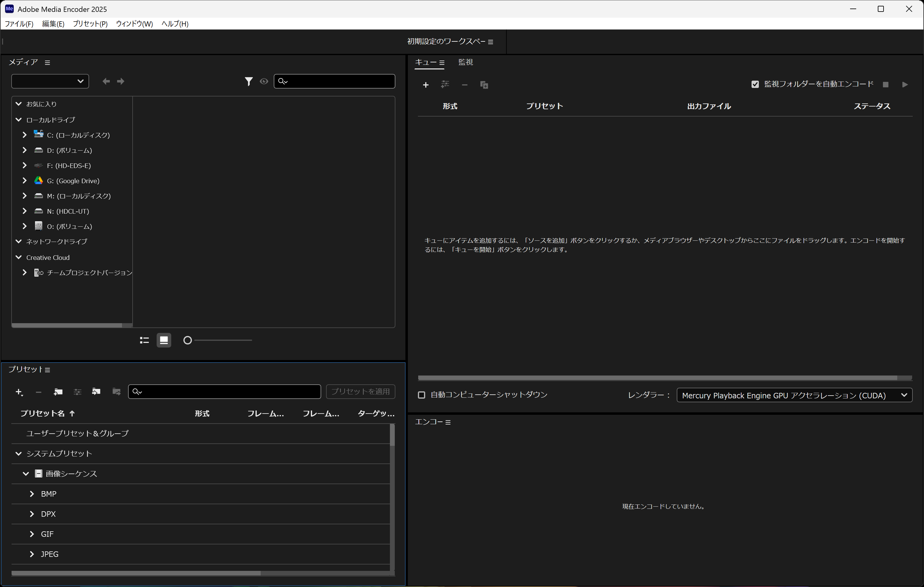Image resolution: width=924 pixels, height=587 pixels.
Task: Create a new preset group folder icon
Action: pyautogui.click(x=58, y=392)
